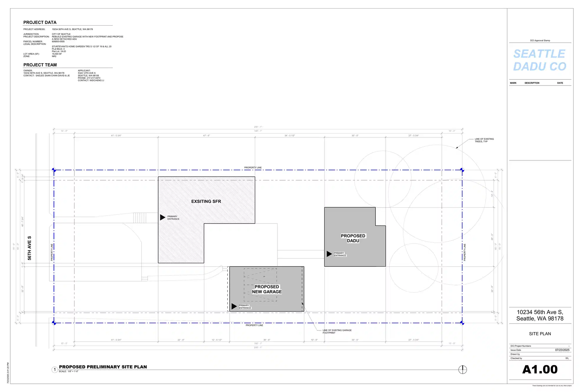Image resolution: width=588 pixels, height=392 pixels.
Task: Click the SITE PLAN sheet title
Action: (x=540, y=334)
